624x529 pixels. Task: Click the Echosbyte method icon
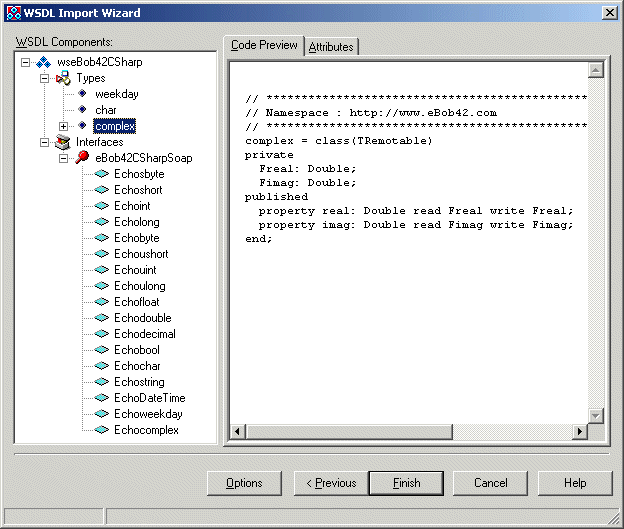[x=101, y=174]
